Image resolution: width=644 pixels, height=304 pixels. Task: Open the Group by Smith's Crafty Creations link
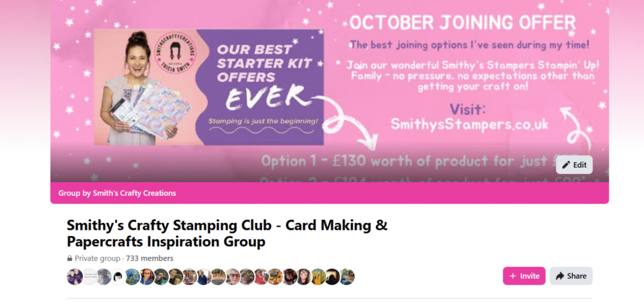pos(117,193)
